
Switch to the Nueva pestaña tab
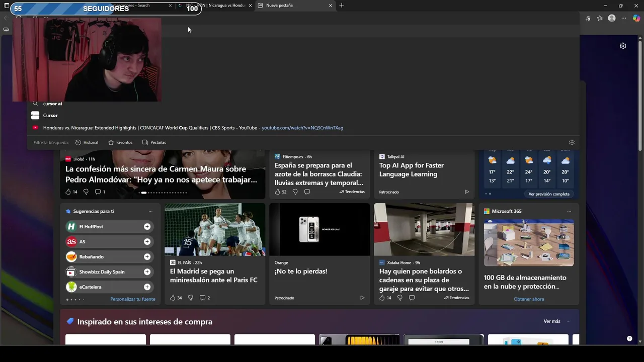294,5
